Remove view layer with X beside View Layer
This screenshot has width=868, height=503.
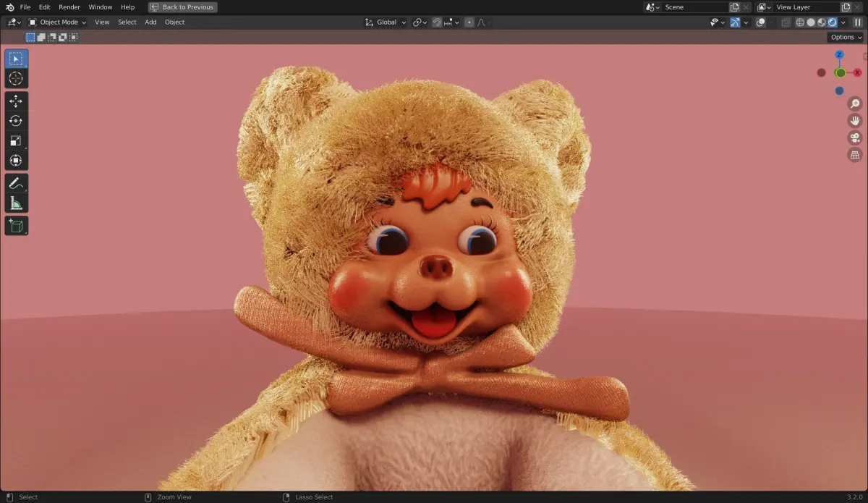tap(858, 7)
